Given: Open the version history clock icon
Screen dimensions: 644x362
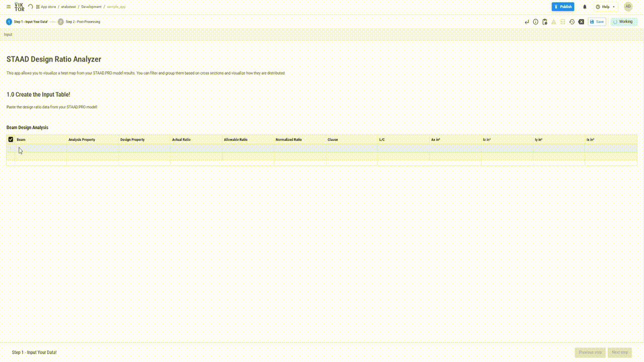Looking at the screenshot, I should click(x=572, y=22).
